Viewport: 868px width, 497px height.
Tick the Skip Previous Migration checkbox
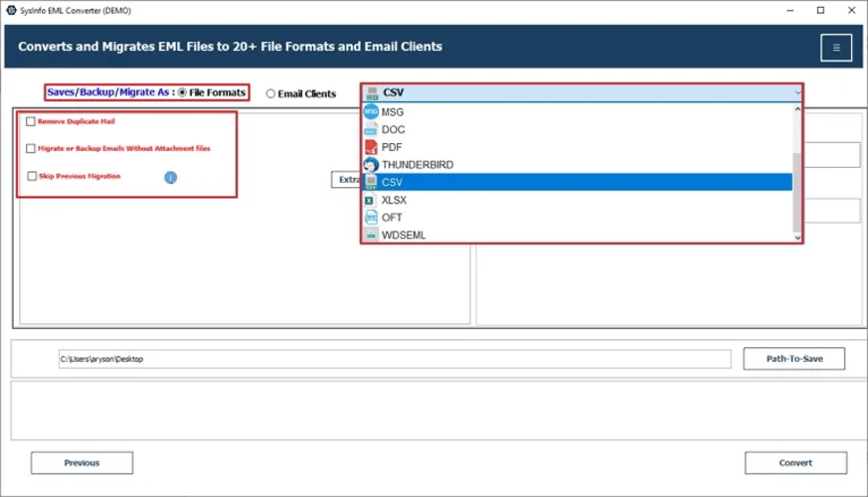point(32,176)
